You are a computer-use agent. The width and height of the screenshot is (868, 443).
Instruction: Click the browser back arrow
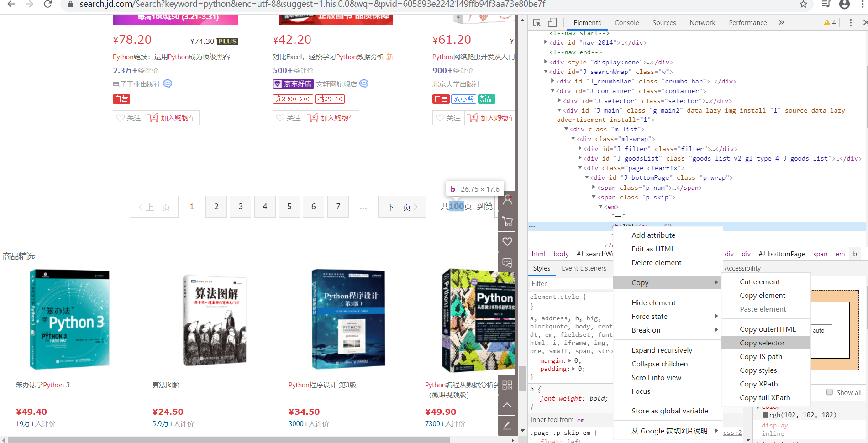[x=11, y=4]
